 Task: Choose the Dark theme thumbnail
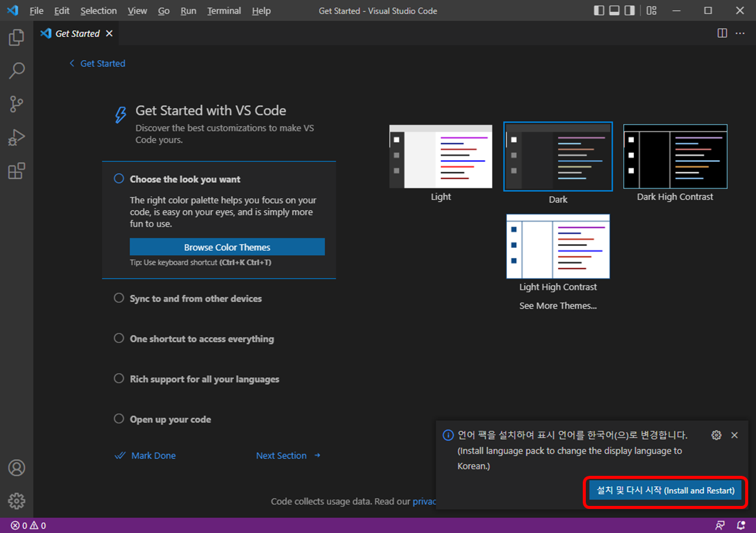[558, 156]
